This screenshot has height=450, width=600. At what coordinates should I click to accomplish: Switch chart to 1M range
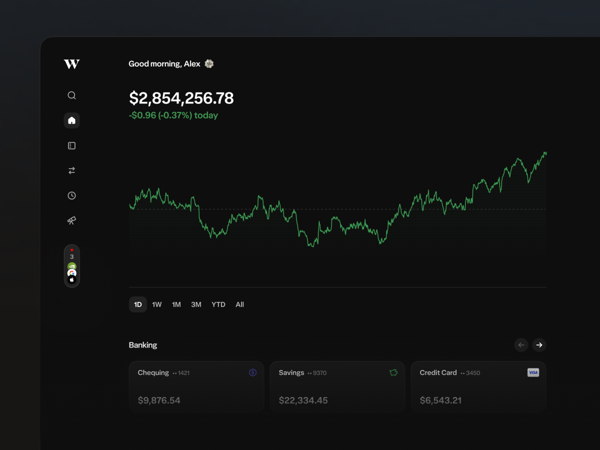coord(176,304)
